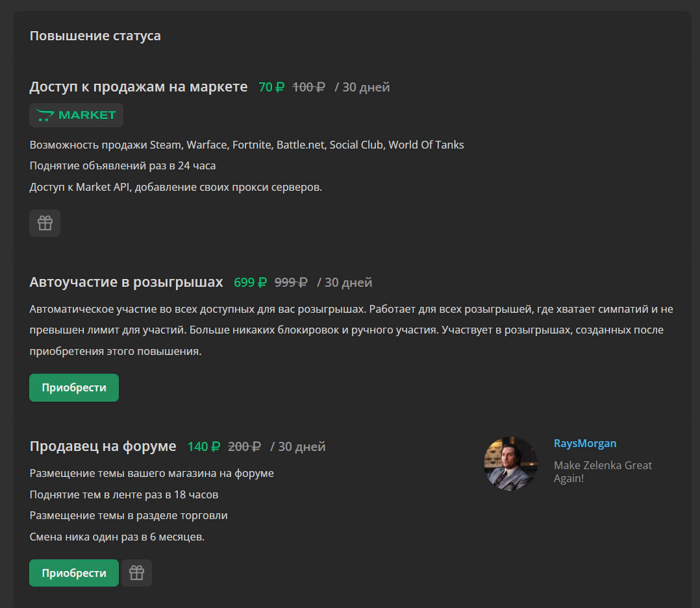Viewport: 700px width, 608px height.
Task: Click the Market API proxy servers description line
Action: coord(176,187)
